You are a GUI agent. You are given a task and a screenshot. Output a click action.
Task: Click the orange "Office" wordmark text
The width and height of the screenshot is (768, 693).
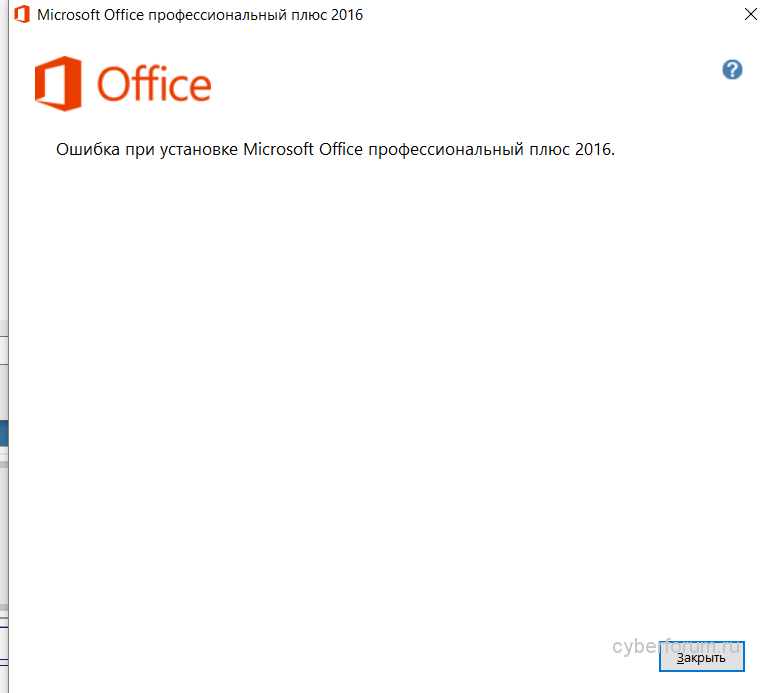coord(154,85)
